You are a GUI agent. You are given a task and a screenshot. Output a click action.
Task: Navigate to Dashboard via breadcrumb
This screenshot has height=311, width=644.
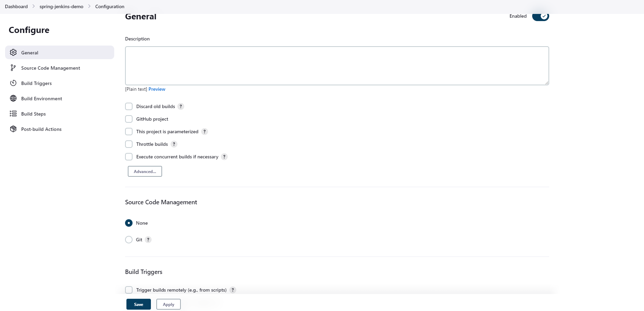(16, 6)
